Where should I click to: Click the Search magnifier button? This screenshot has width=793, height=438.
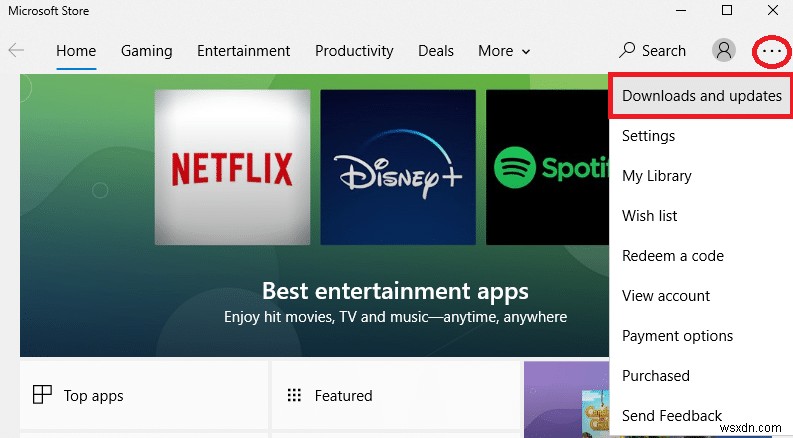tap(652, 51)
